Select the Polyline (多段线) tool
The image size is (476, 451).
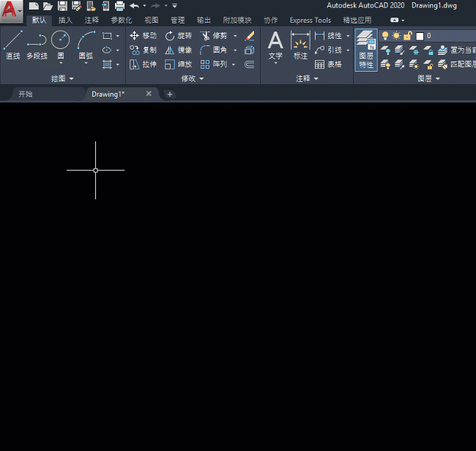pos(37,45)
